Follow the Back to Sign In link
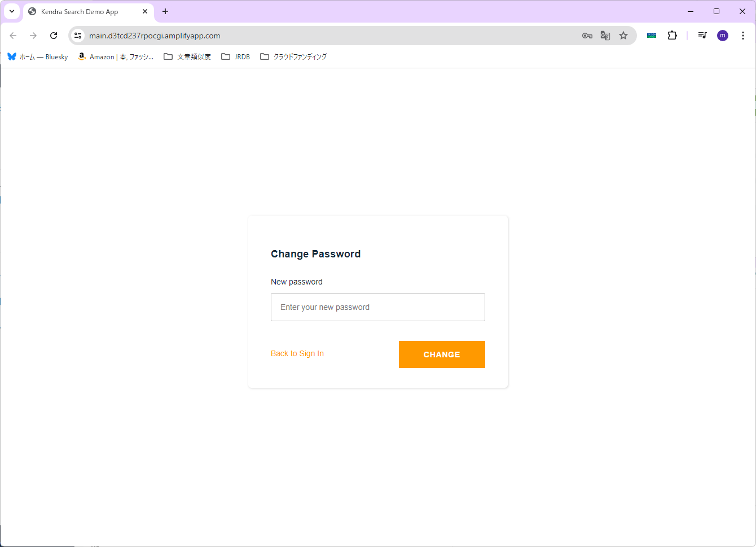This screenshot has height=547, width=756. click(297, 353)
